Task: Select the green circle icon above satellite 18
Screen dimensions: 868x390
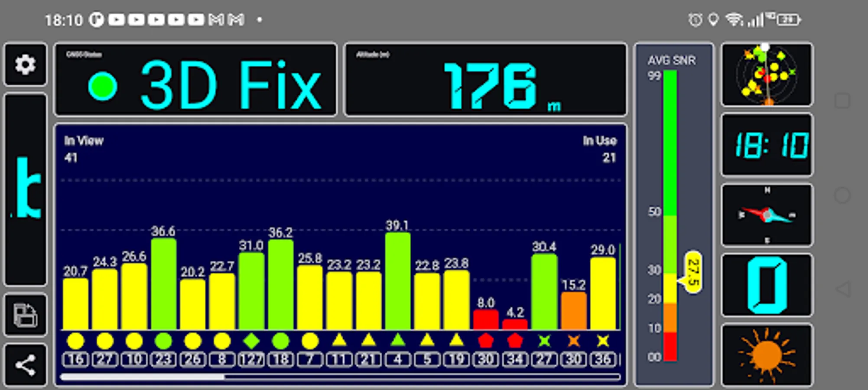Action: tap(281, 341)
